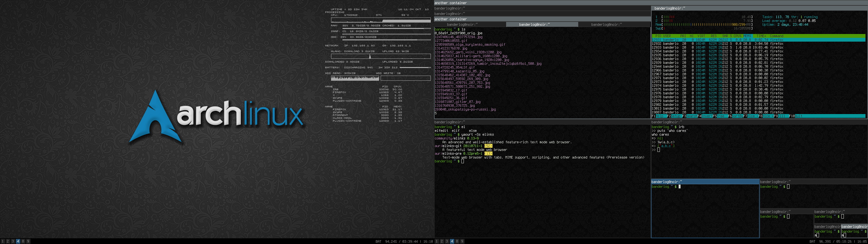The width and height of the screenshot is (868, 244).
Task: Select htop process row with PID 19887
Action: 758,112
